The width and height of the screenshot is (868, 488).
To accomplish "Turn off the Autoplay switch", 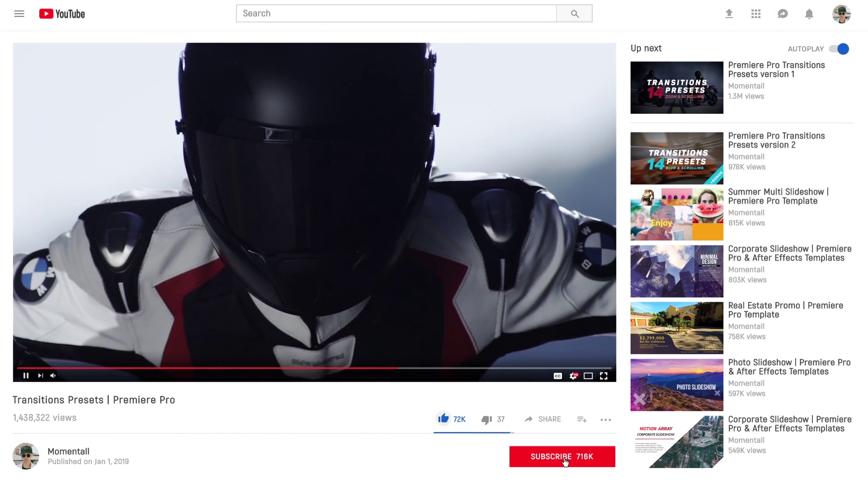I will [x=840, y=49].
